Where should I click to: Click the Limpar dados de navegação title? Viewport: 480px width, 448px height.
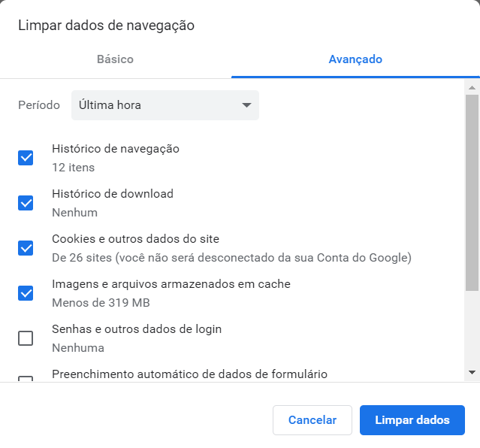click(106, 26)
